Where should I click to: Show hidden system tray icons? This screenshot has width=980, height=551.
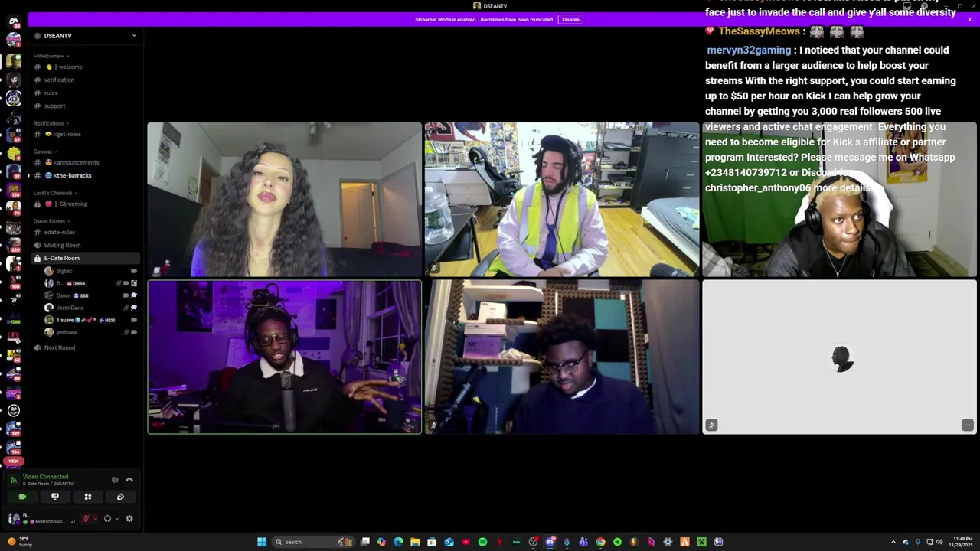click(893, 542)
